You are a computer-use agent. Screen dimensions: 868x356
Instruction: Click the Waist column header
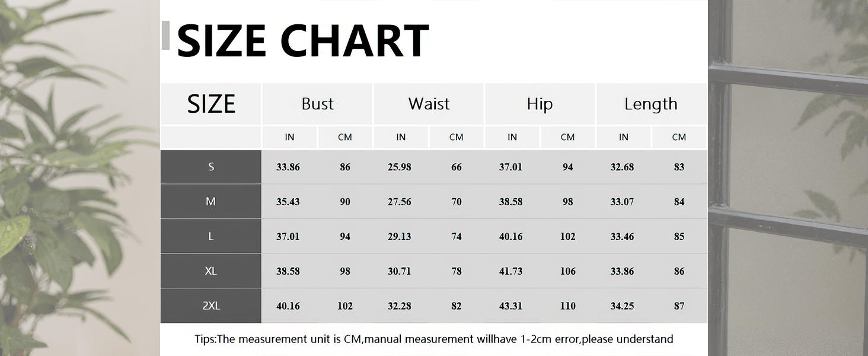pos(429,104)
